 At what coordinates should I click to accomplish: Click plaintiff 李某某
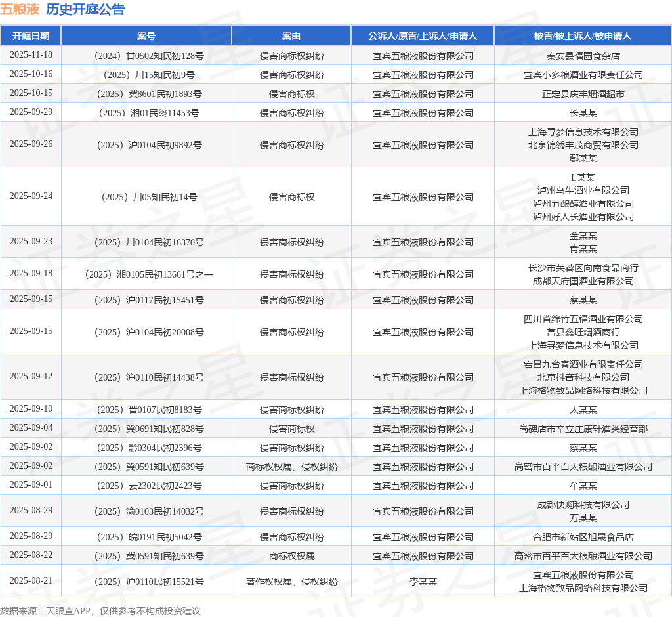tap(423, 582)
